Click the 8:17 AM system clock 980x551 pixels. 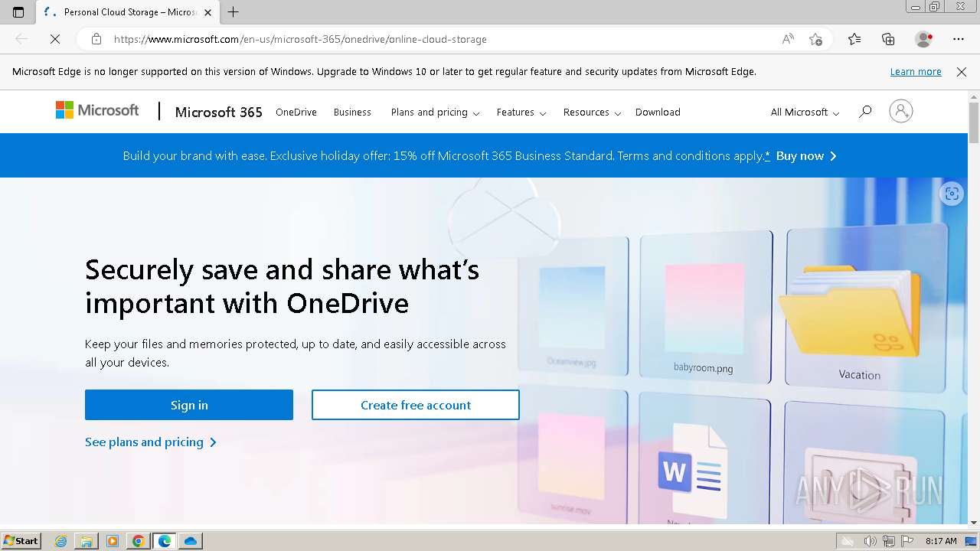click(x=941, y=541)
